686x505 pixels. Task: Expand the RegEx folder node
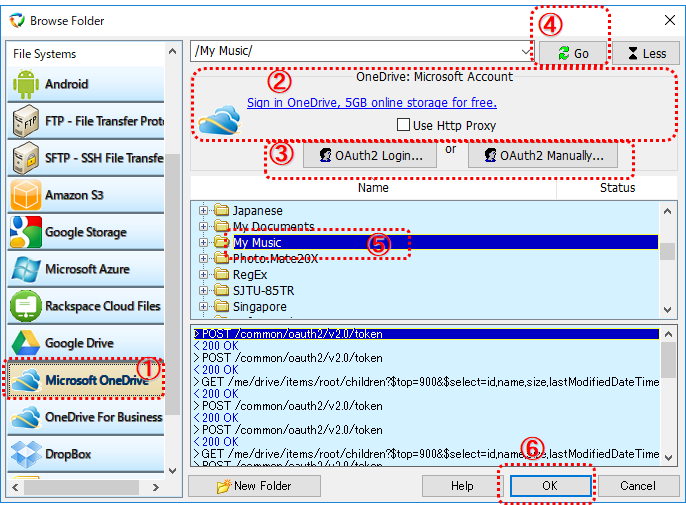click(x=203, y=274)
